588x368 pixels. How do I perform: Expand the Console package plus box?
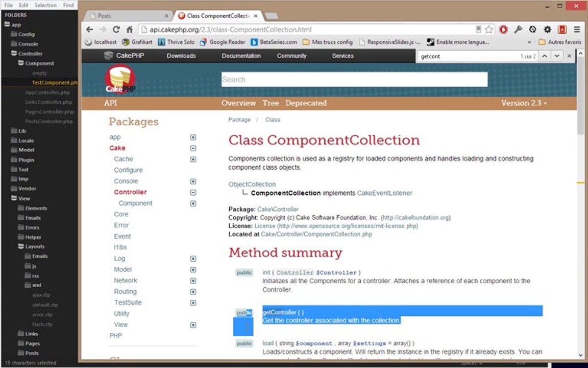[x=193, y=181]
